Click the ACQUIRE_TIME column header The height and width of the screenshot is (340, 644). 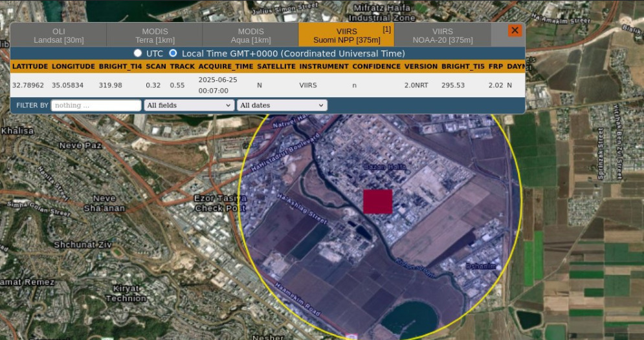click(x=226, y=66)
